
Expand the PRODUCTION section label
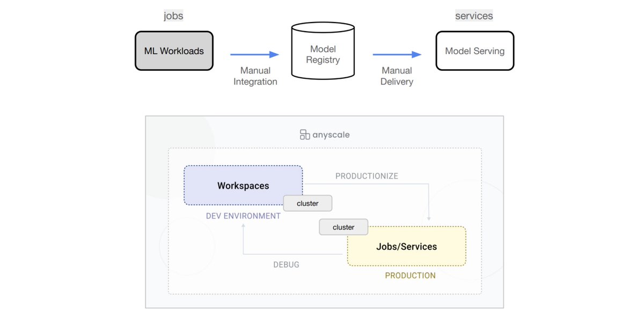[410, 275]
